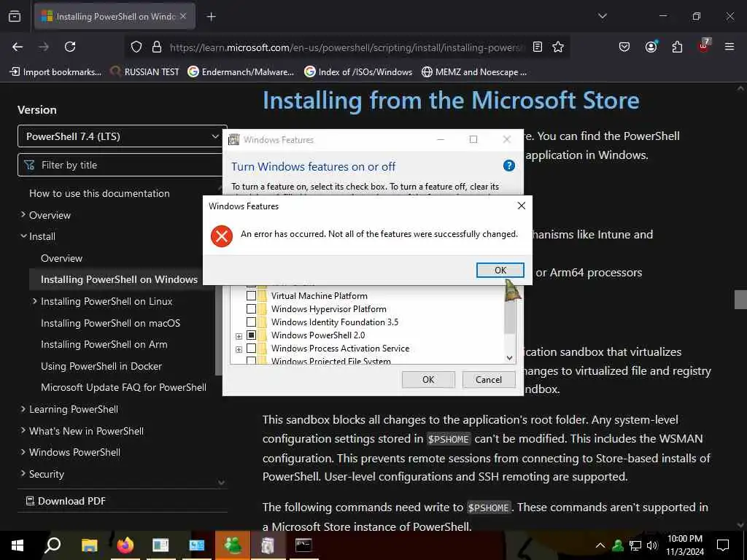Open the Windows Start button

coord(18,545)
